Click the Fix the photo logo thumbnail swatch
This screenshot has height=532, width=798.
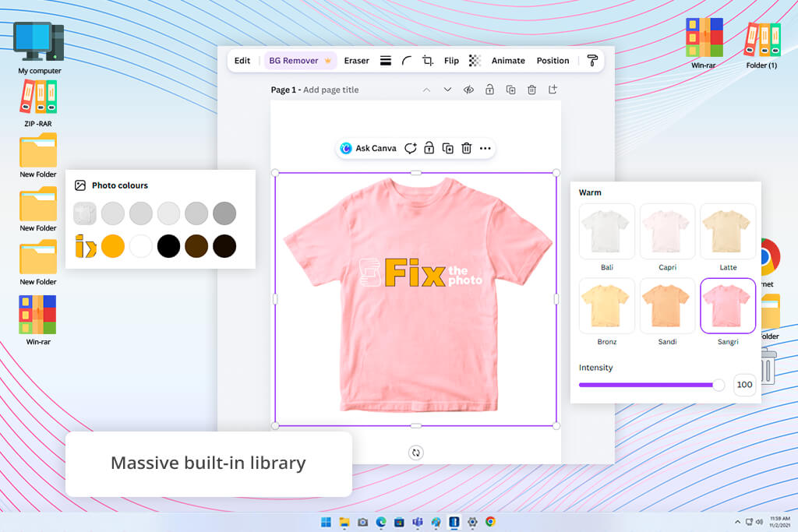(85, 246)
